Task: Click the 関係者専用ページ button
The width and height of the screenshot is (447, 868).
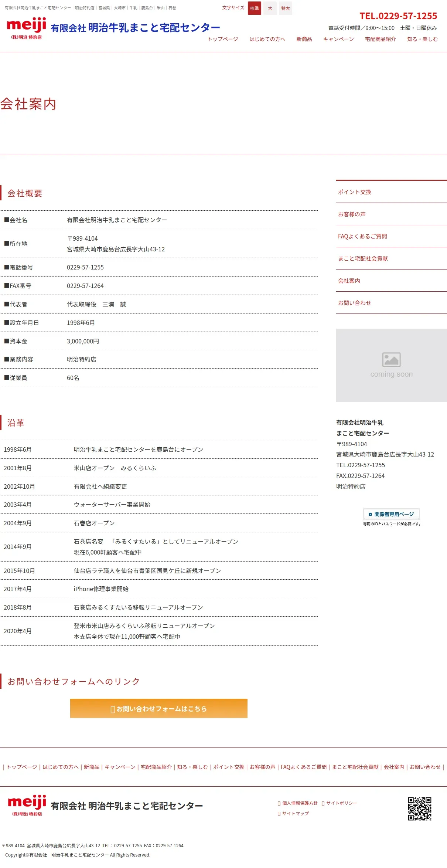Action: (x=392, y=514)
